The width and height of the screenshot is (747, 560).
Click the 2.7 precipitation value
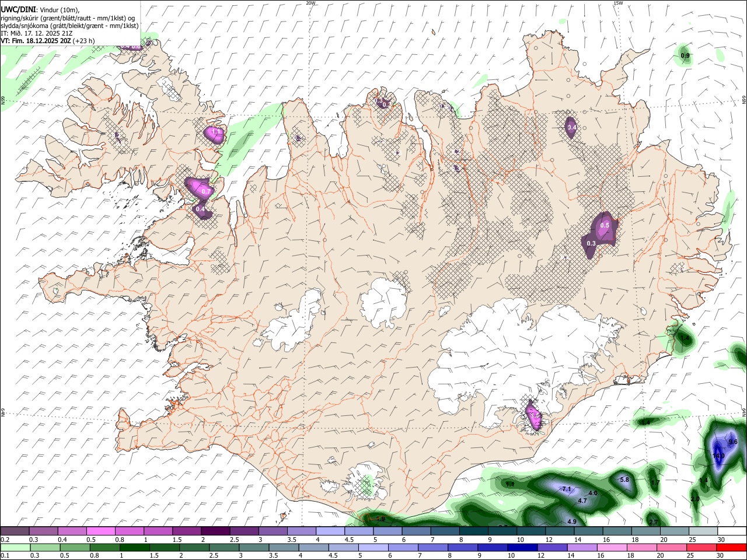click(x=654, y=521)
